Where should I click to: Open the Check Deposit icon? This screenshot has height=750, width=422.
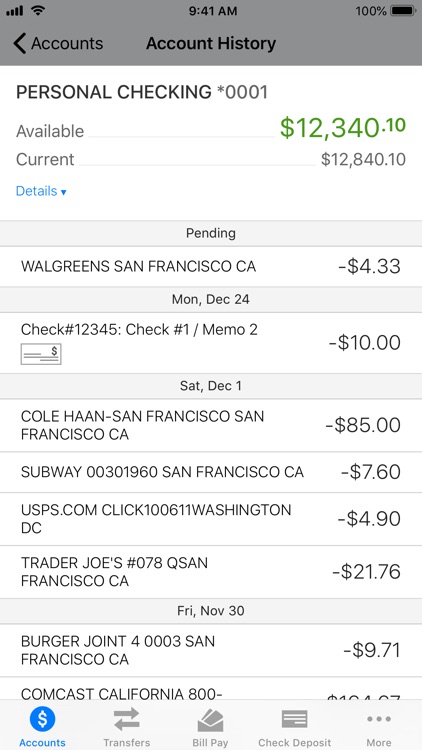[294, 719]
